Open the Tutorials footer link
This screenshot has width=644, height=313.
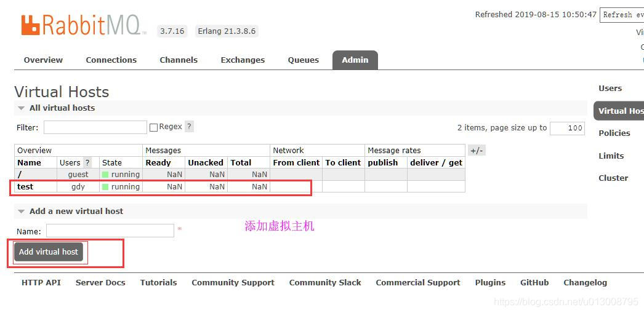point(158,283)
